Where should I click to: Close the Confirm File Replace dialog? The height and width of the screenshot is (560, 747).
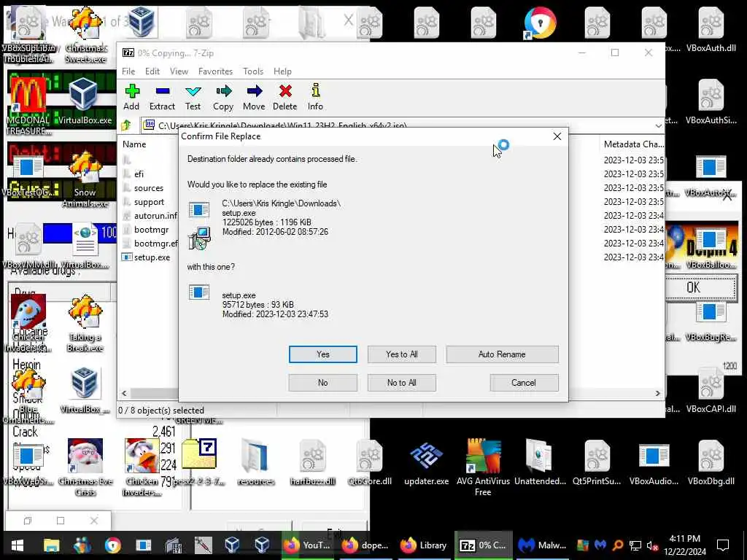coord(557,136)
